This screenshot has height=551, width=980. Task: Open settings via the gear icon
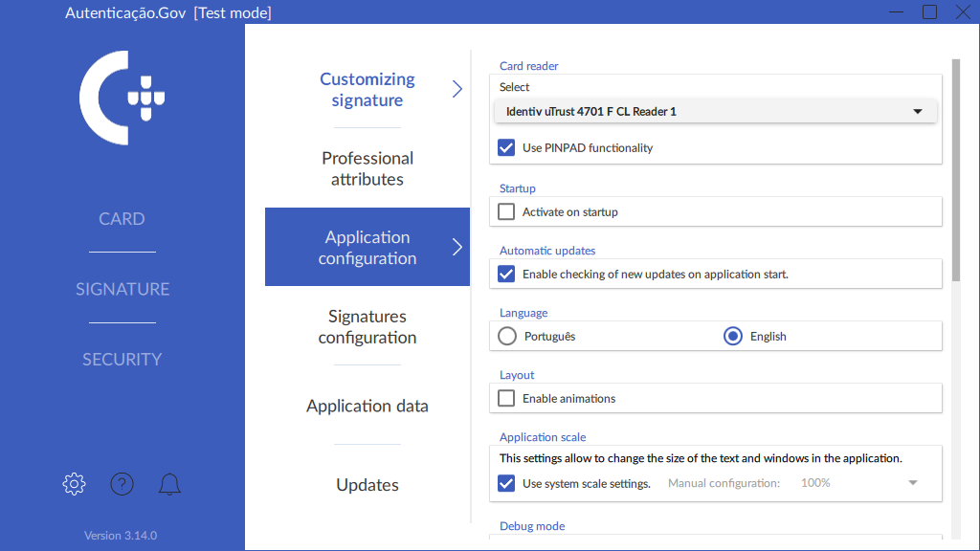(74, 484)
